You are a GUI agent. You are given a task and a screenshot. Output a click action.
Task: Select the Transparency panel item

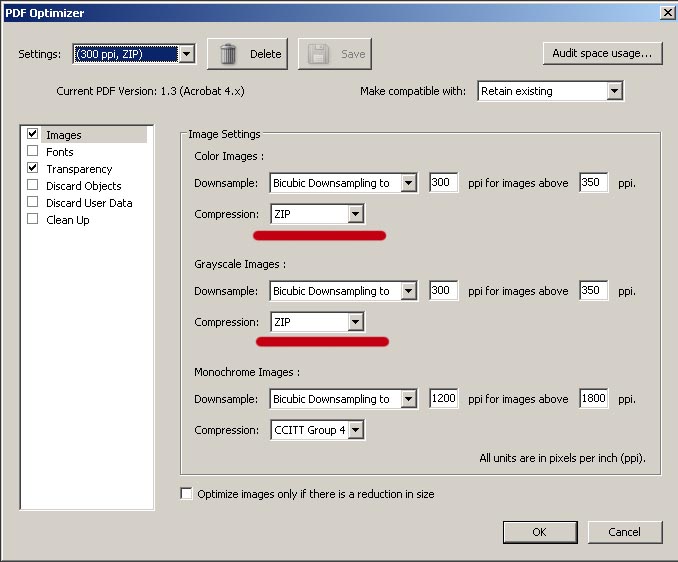(79, 169)
